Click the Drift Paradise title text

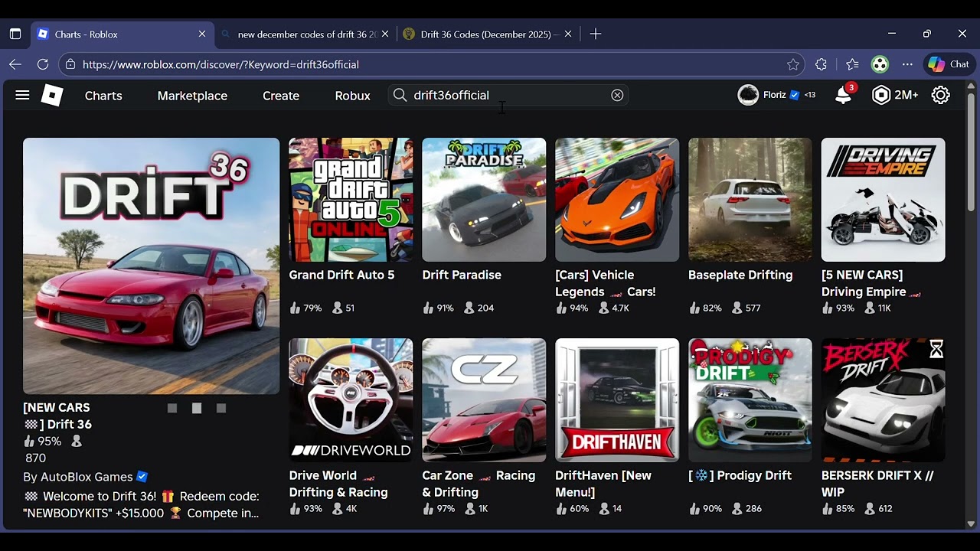tap(462, 275)
